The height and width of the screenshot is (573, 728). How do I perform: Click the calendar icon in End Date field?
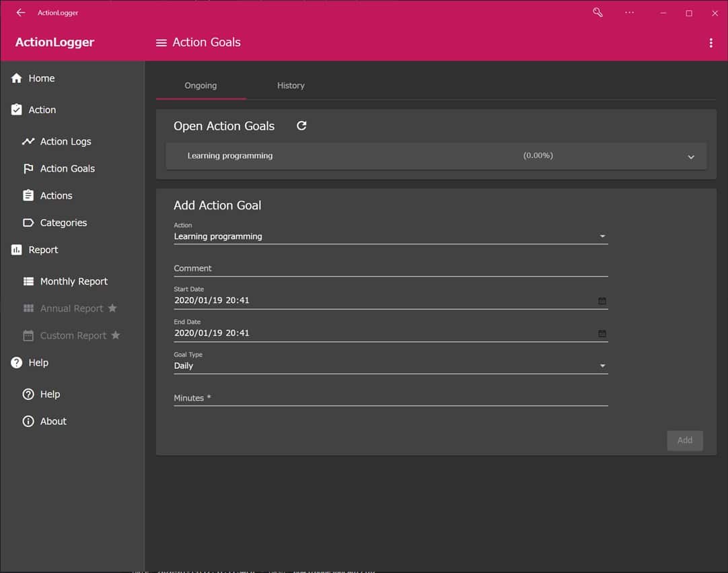pyautogui.click(x=602, y=333)
